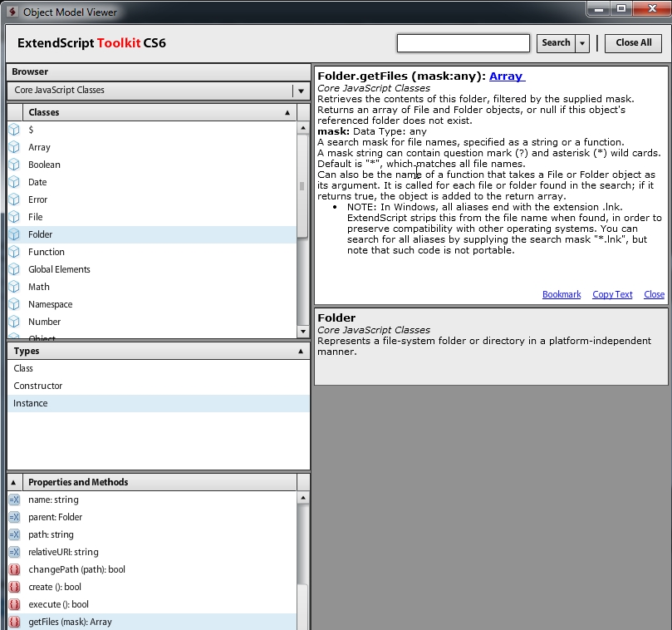The height and width of the screenshot is (630, 672).
Task: Select parent: Folder property
Action: [x=152, y=517]
